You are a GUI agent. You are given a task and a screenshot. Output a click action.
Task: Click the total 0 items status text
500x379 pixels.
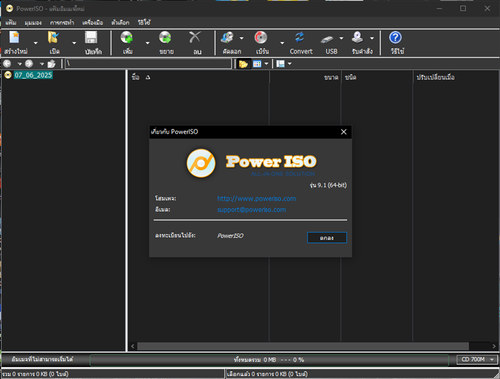click(35, 374)
